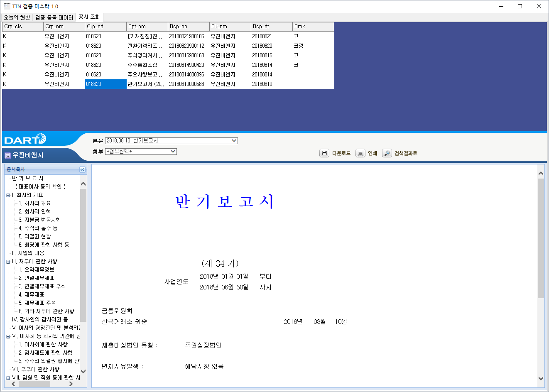The width and height of the screenshot is (549, 392).
Task: Open 5. 의결권 현황 tree item
Action: pos(35,237)
